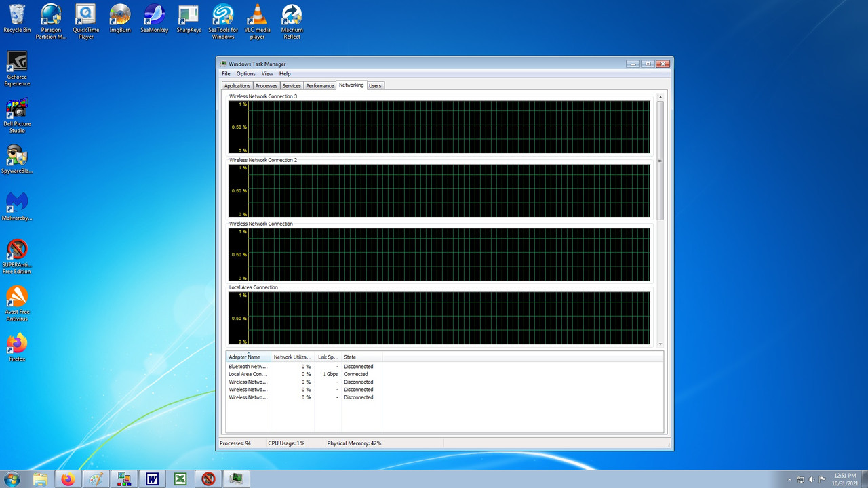Click the network icon in system tray

(801, 479)
